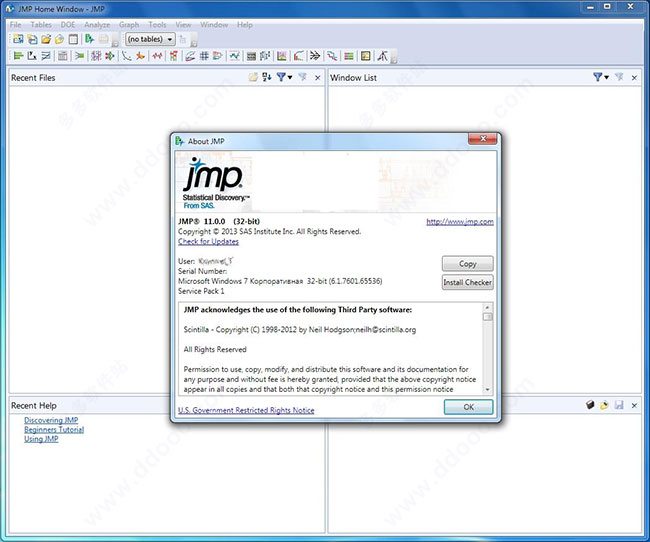Close the Recent Files panel
This screenshot has width=650, height=542.
point(318,78)
